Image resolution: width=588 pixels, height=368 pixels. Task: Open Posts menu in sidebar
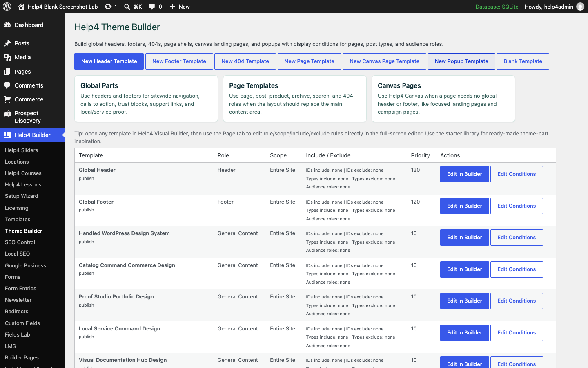33,43
